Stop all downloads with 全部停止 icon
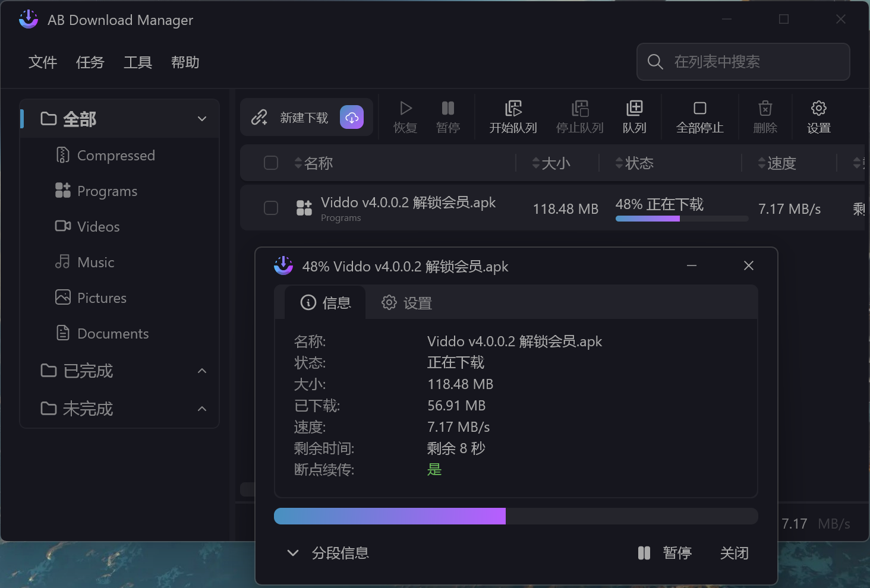Image resolution: width=870 pixels, height=588 pixels. 699,116
